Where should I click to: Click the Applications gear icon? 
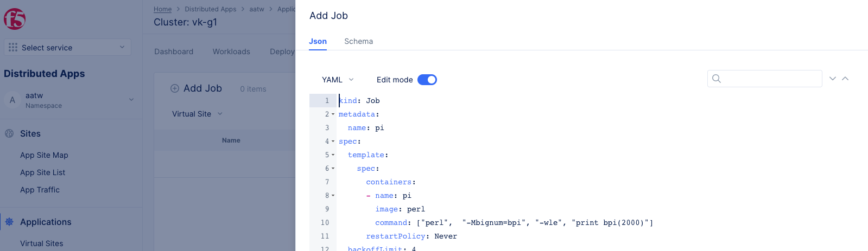(9, 222)
